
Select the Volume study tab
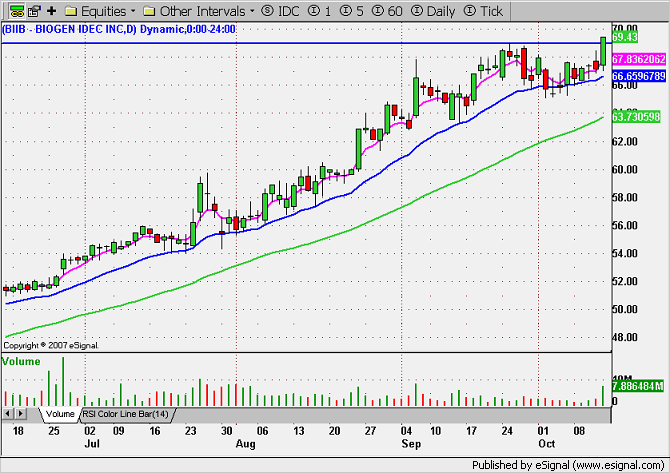[60, 414]
